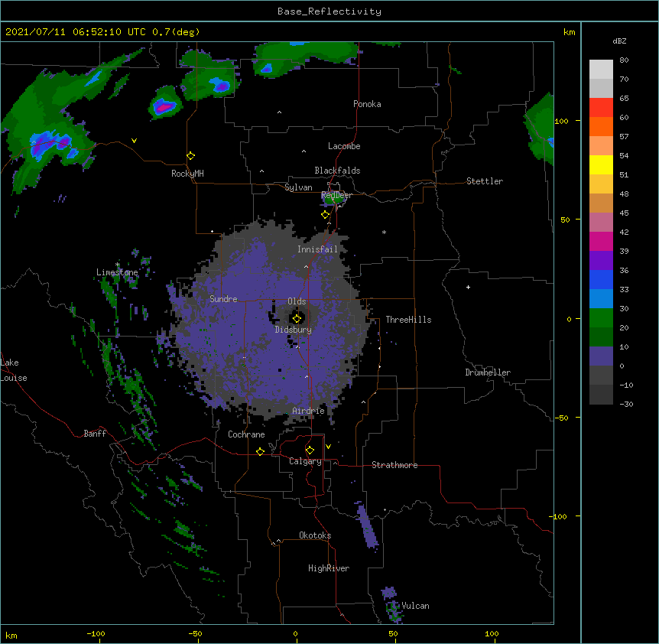This screenshot has height=644, width=659.
Task: Select the radar site diamond between Olds and Didsbury
Action: point(297,319)
